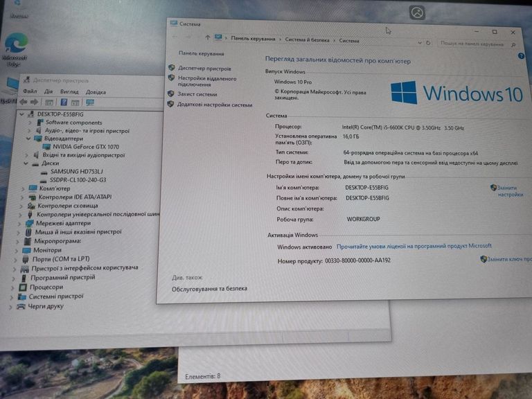Image resolution: width=532 pixels, height=399 pixels.
Task: Click the Forward arrow in Device Manager toolbar
Action: coord(34,102)
